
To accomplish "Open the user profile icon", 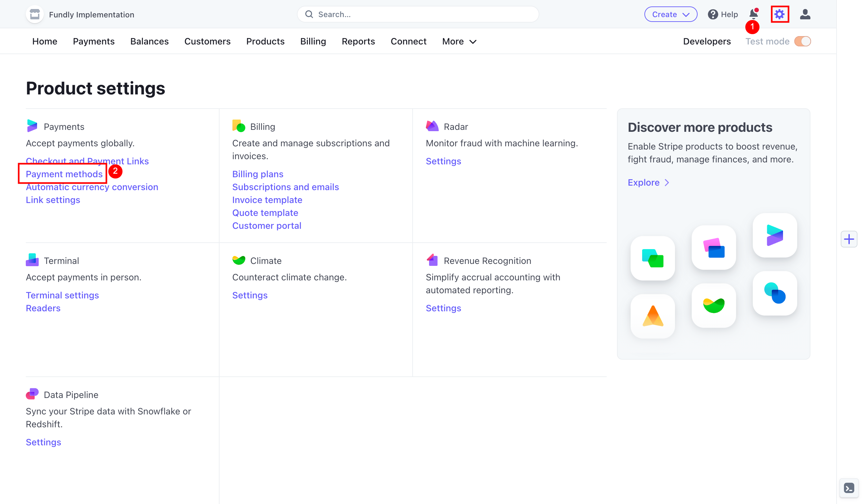I will 805,15.
